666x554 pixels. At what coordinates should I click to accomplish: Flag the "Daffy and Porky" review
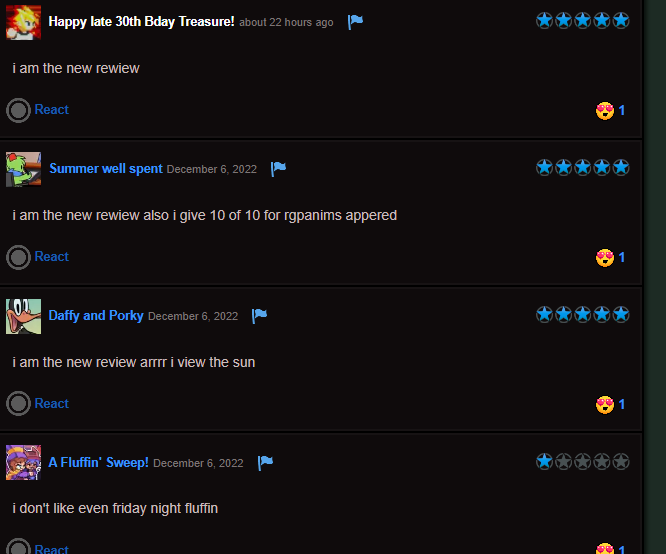(259, 316)
